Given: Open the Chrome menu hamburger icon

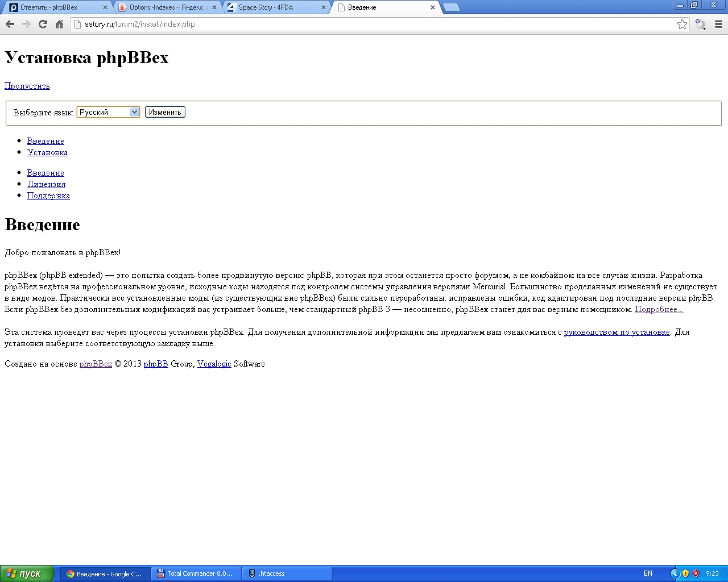Looking at the screenshot, I should click(718, 24).
